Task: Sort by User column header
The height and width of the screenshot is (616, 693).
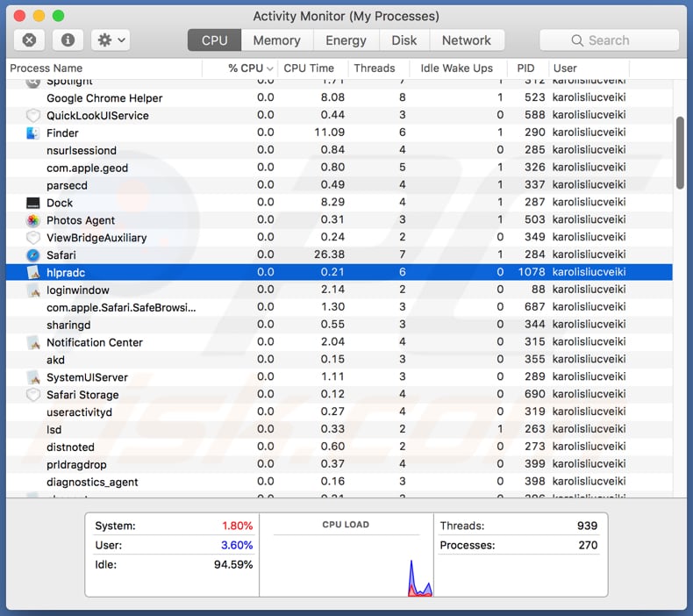Action: point(589,68)
